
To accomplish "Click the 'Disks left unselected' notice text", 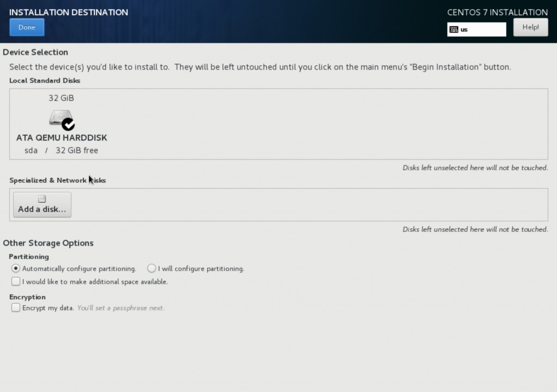I will 475,167.
